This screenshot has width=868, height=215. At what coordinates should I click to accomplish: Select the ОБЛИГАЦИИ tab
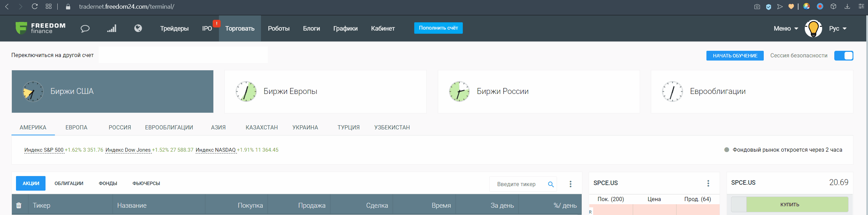(x=69, y=183)
